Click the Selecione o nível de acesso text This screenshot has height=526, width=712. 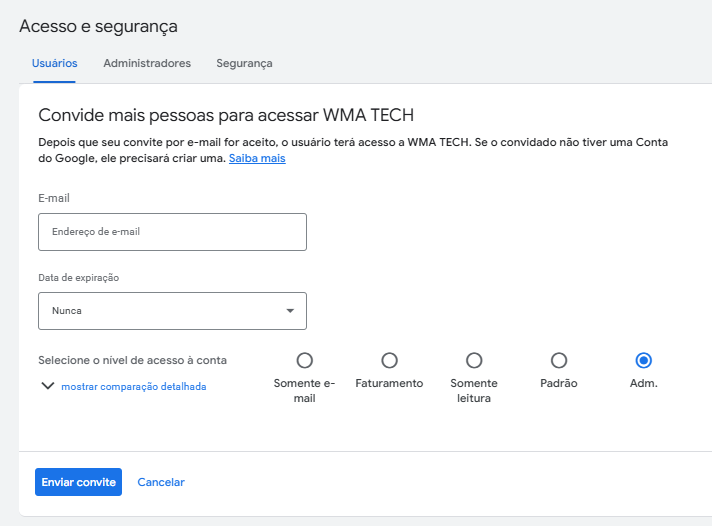(x=133, y=360)
